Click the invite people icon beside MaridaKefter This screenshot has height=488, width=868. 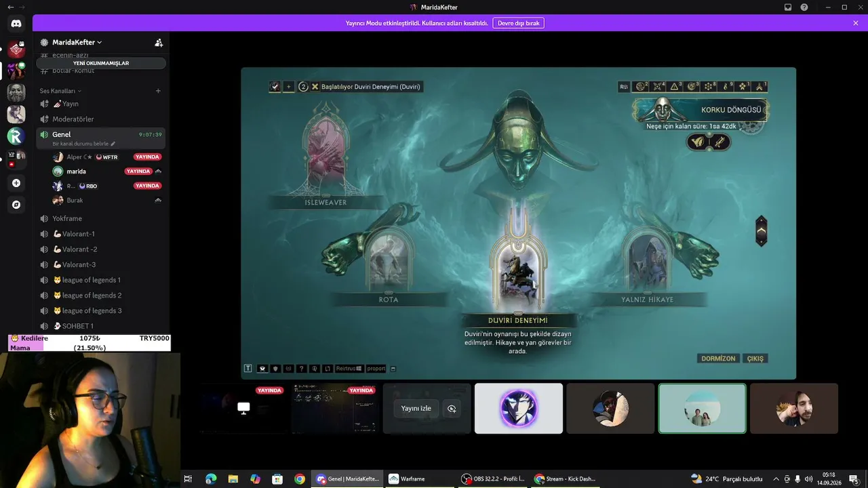click(159, 42)
